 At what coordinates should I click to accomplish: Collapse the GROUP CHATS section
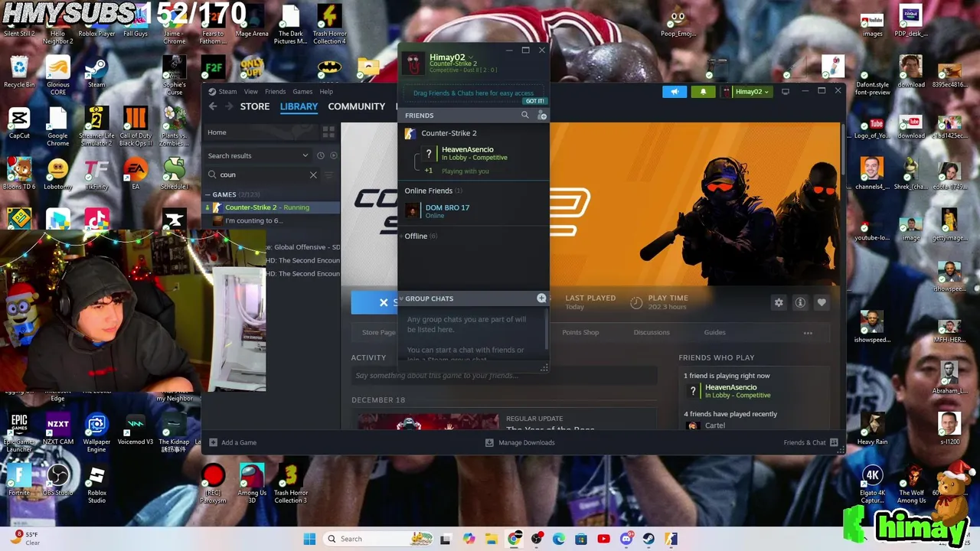tap(401, 298)
